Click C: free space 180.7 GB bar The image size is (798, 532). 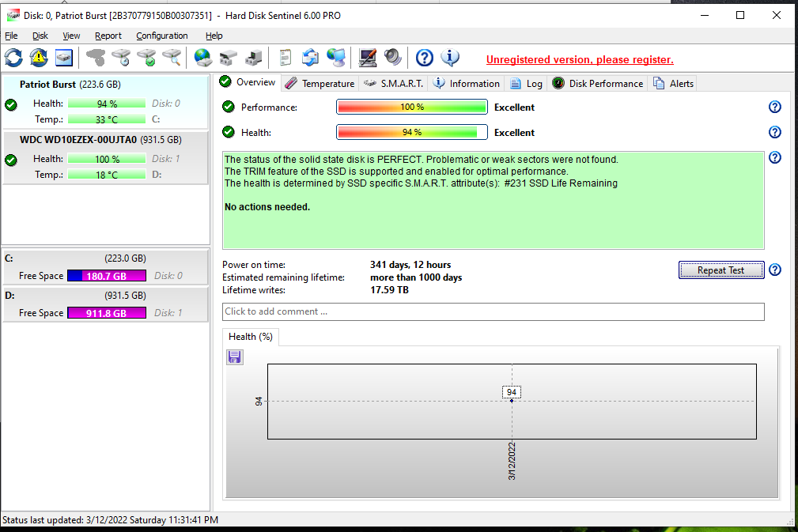coord(107,276)
